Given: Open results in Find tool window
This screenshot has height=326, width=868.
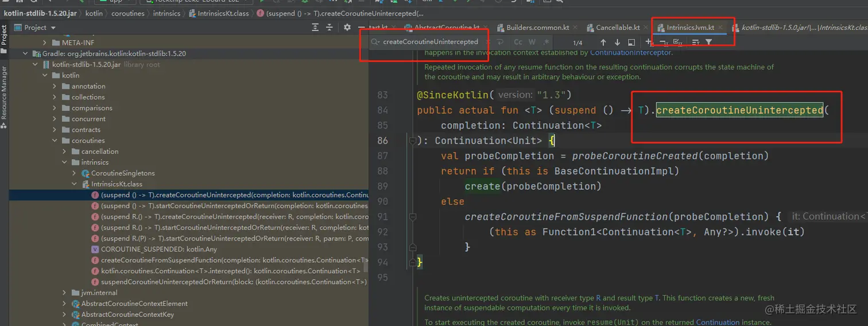Looking at the screenshot, I should (631, 42).
